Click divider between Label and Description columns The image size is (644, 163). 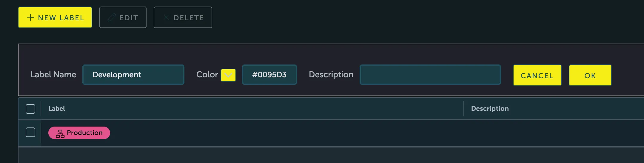(464, 109)
